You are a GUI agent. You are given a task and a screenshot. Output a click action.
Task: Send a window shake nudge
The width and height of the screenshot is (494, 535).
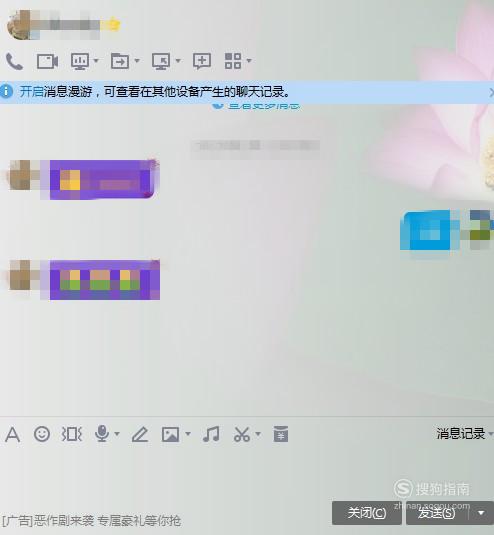[72, 434]
